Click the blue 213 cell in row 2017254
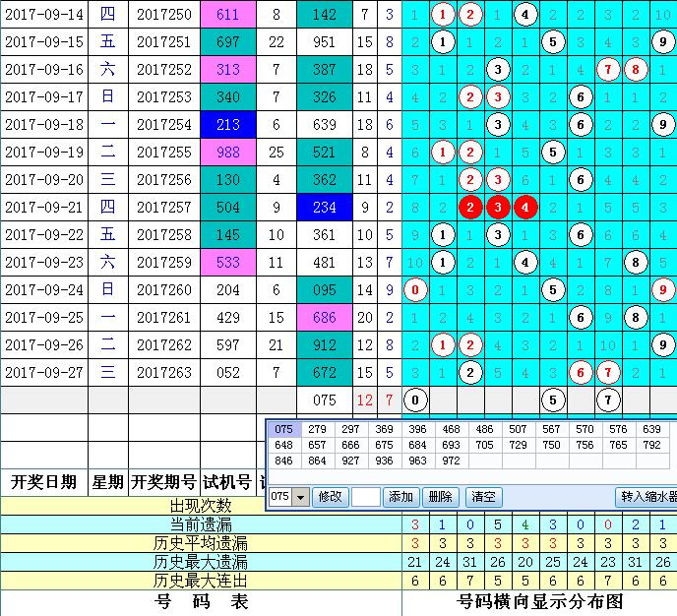677x616 pixels. point(228,125)
